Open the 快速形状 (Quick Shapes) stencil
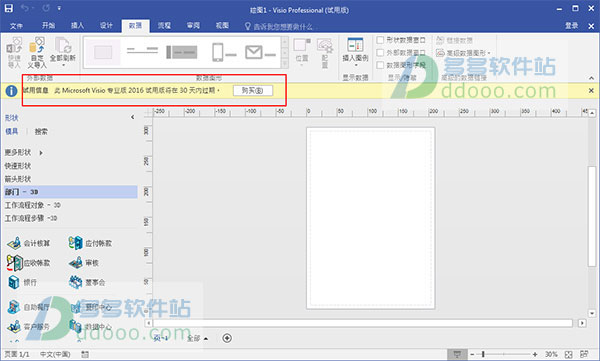Screen dimensions: 600x361 [18, 166]
